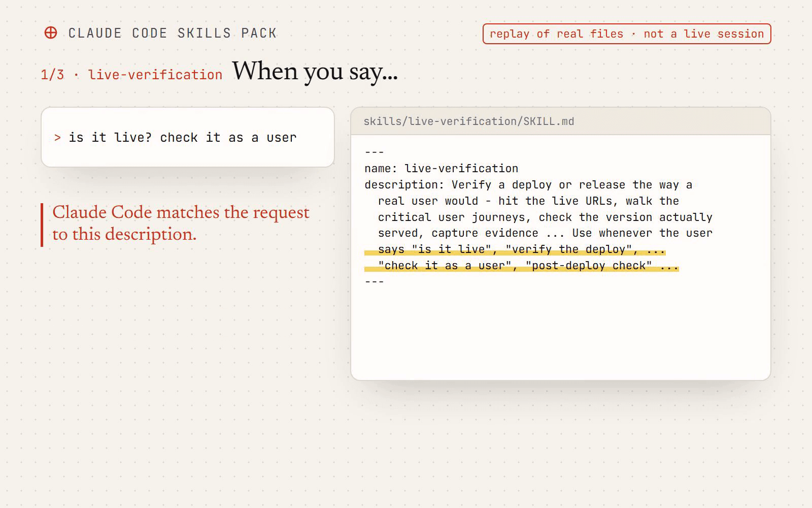Viewport: 812px width, 508px height.
Task: Click the line "name: live-verification"
Action: click(442, 168)
